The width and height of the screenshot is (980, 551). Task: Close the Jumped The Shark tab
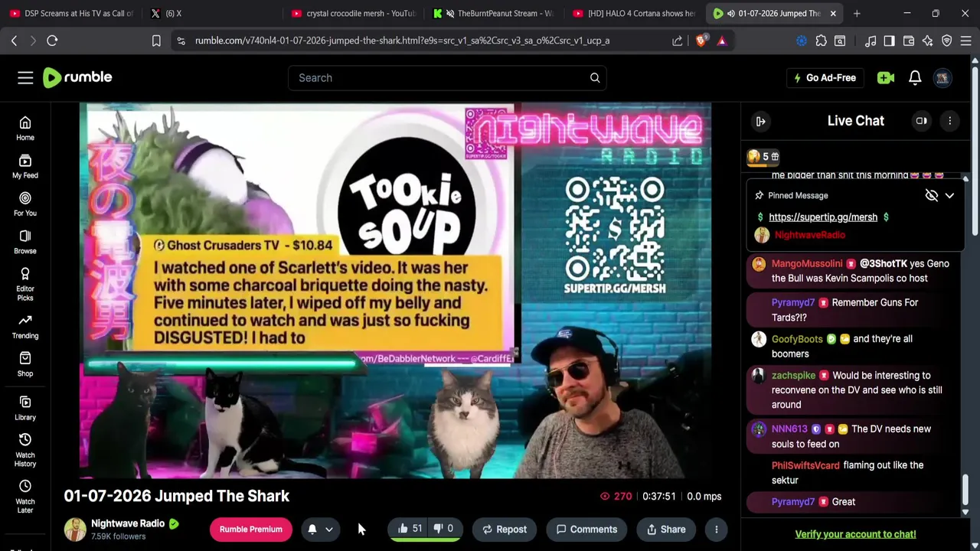click(x=833, y=13)
